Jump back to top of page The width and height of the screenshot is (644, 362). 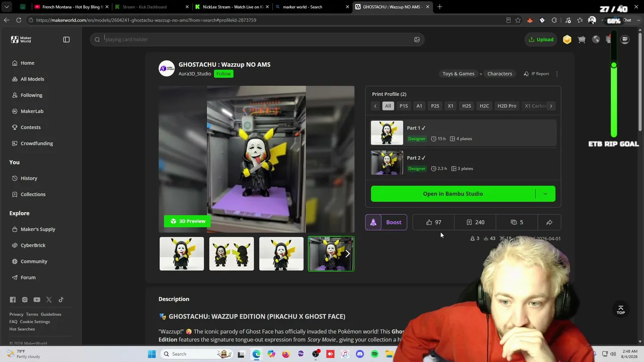(621, 310)
